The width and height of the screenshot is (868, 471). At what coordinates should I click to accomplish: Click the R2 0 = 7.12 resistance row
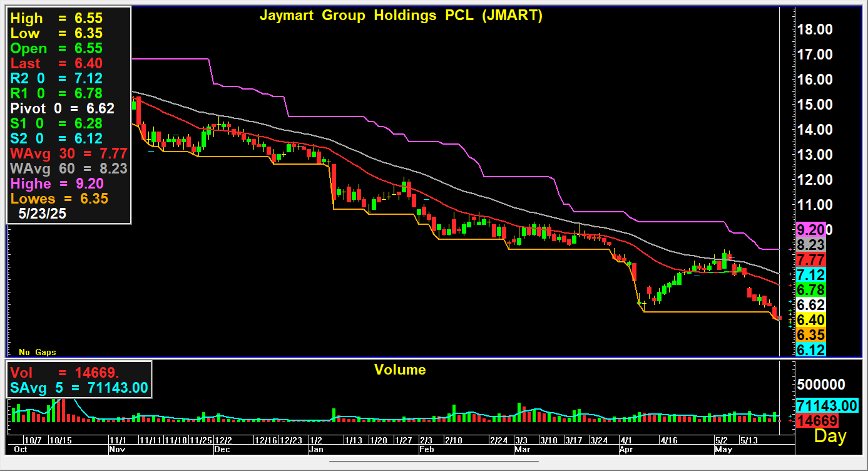pyautogui.click(x=56, y=79)
